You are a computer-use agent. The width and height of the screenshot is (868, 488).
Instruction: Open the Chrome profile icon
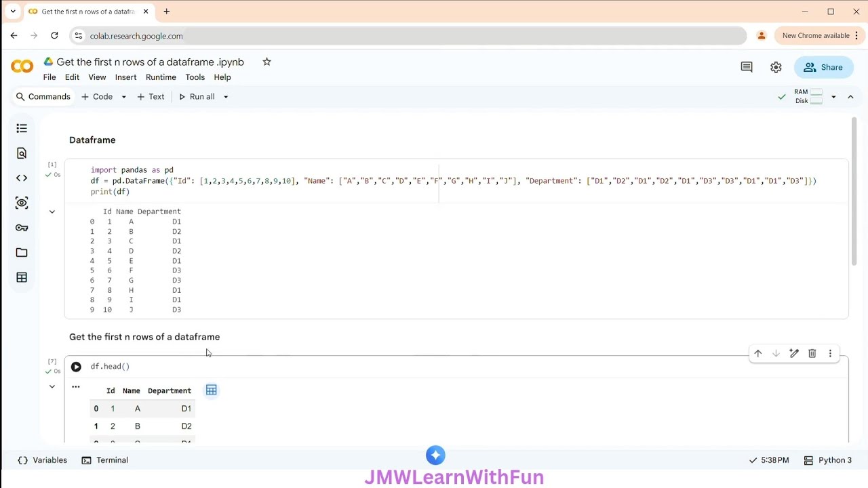coord(762,35)
